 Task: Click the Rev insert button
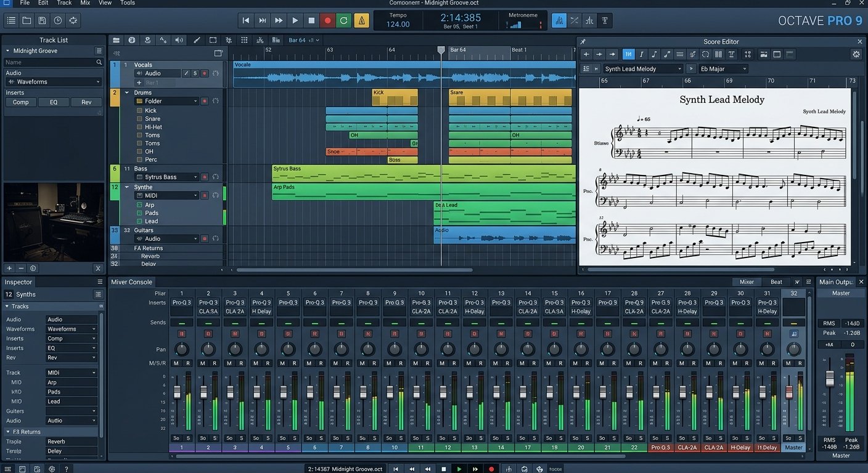tap(86, 102)
